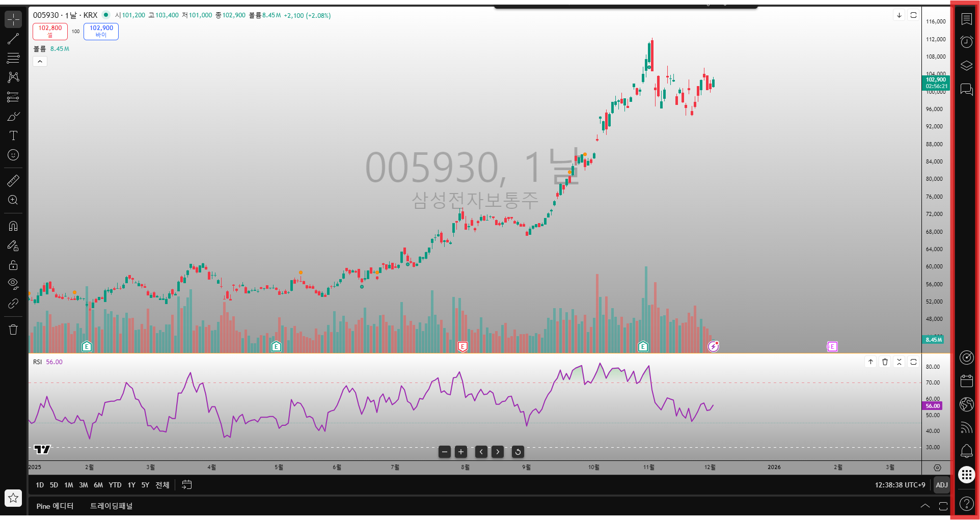
Task: Select the text annotation tool
Action: click(x=13, y=135)
